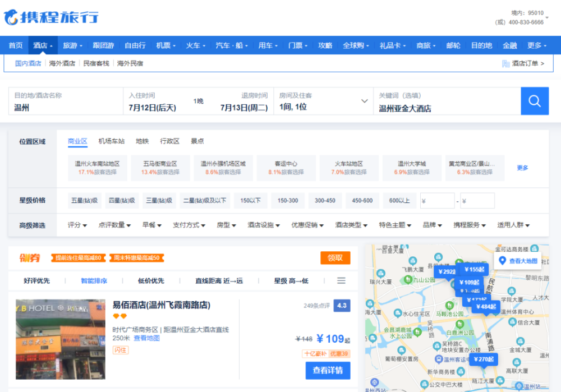Click the 九山公园 park marker on map
This screenshot has width=561, height=392.
[x=407, y=280]
